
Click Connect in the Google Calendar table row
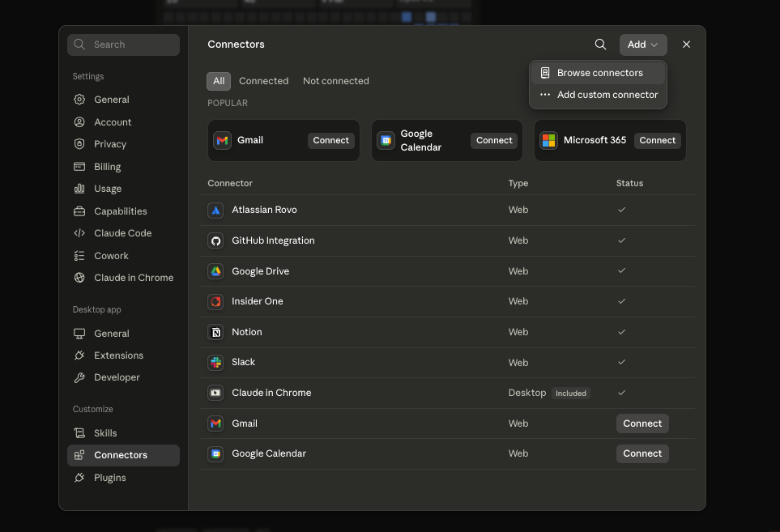642,453
